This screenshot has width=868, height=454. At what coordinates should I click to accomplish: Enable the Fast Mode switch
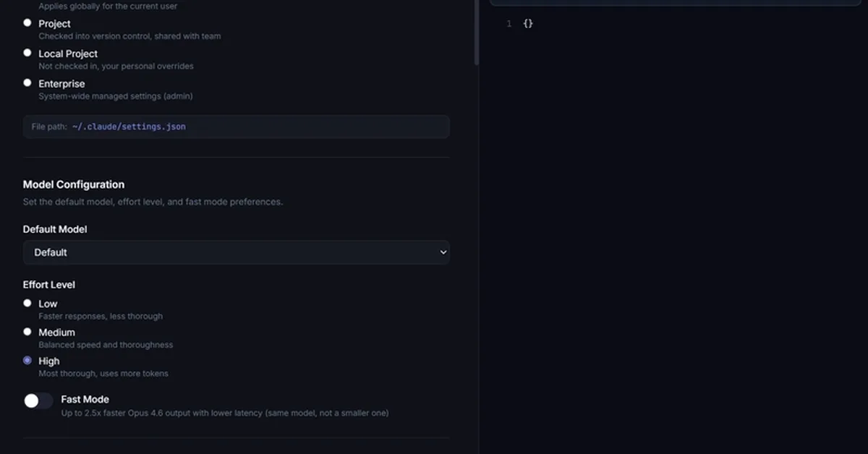(38, 400)
